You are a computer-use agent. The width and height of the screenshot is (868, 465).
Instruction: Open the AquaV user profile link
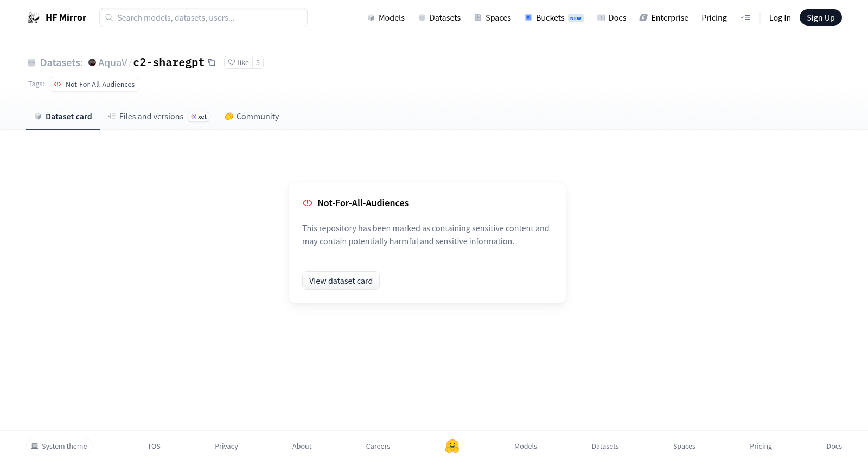click(x=113, y=63)
